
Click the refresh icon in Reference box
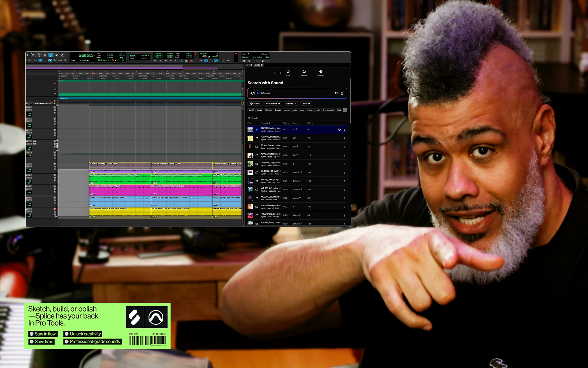coord(336,93)
